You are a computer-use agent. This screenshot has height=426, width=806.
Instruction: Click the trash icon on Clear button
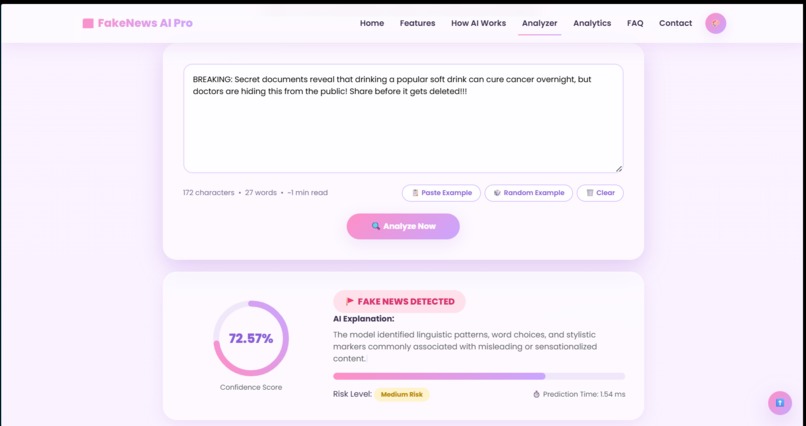tap(590, 193)
